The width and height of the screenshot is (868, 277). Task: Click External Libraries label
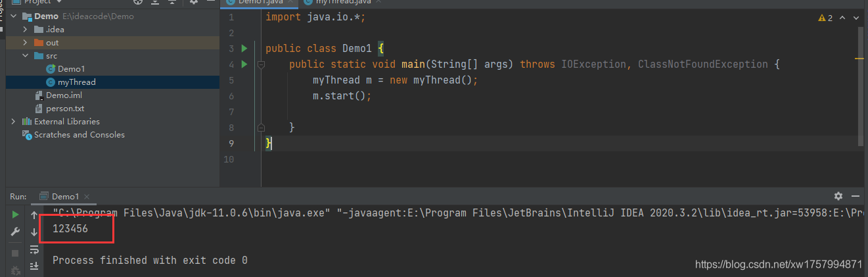(67, 122)
